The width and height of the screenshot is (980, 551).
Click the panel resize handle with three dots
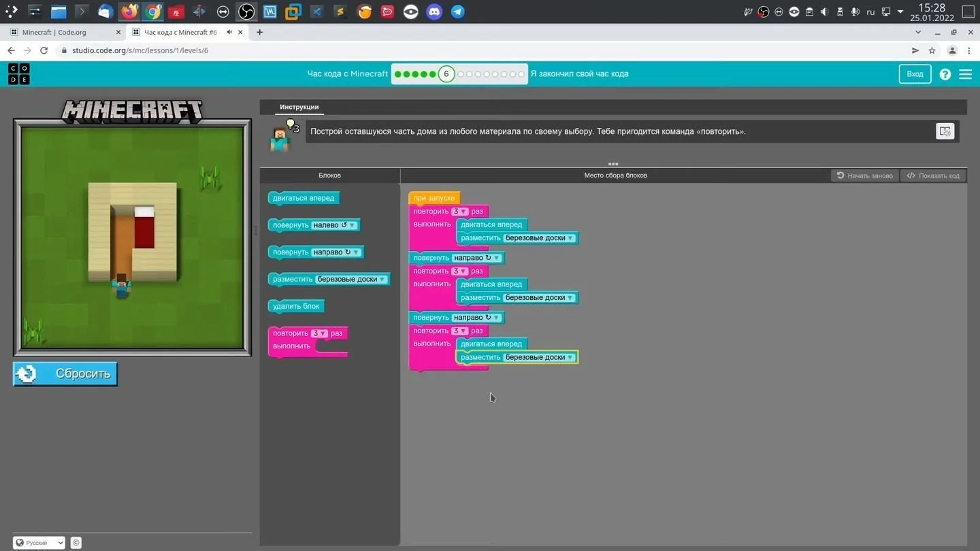[x=613, y=164]
